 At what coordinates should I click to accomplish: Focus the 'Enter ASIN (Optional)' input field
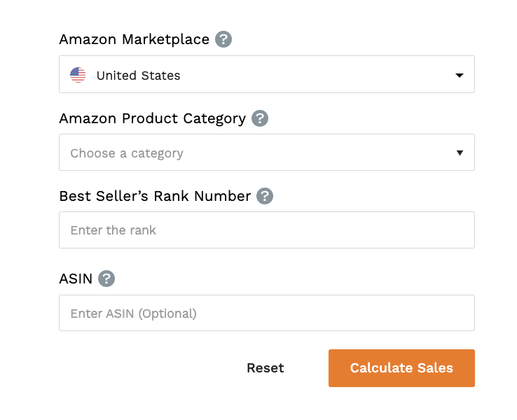pyautogui.click(x=267, y=313)
